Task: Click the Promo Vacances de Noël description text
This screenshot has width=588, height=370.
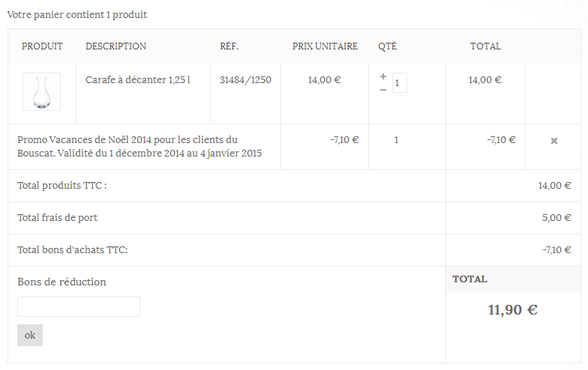Action: coord(139,147)
